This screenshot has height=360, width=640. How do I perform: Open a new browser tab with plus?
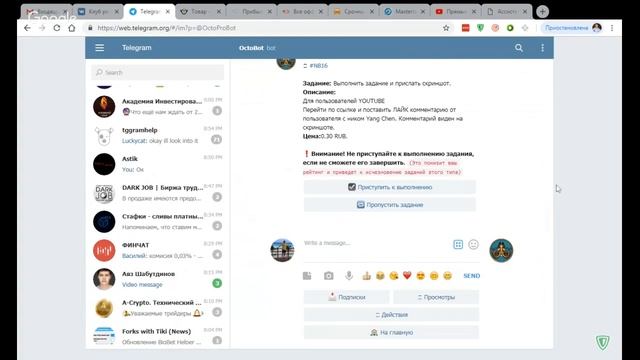click(x=542, y=12)
